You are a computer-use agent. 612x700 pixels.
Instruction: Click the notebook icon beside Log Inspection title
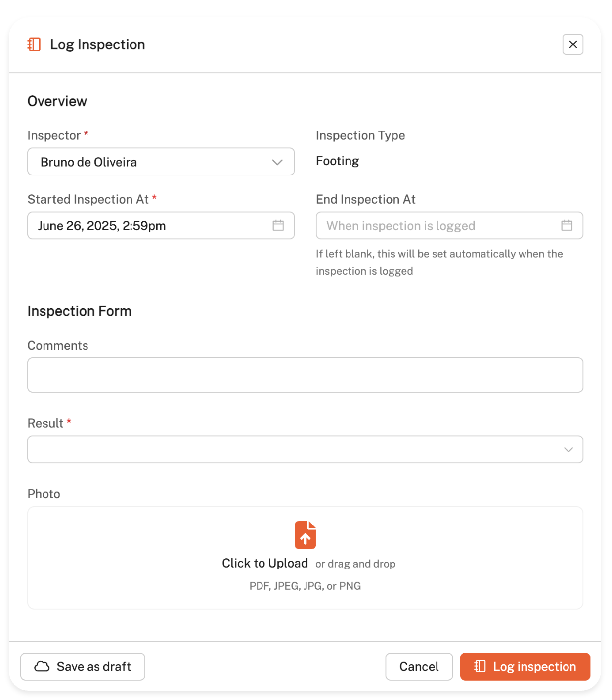pos(34,44)
